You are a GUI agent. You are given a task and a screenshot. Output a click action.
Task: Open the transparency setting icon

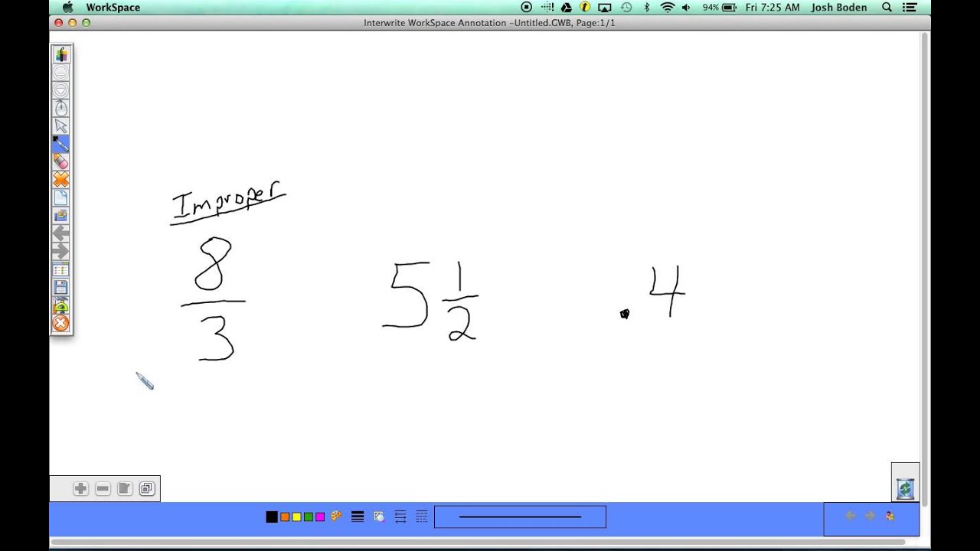point(379,517)
